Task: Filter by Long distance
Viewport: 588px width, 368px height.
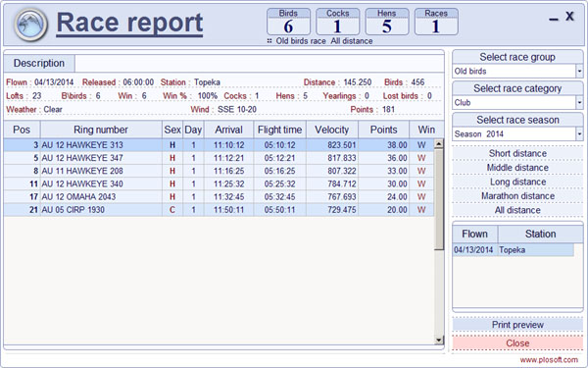Action: (x=517, y=182)
